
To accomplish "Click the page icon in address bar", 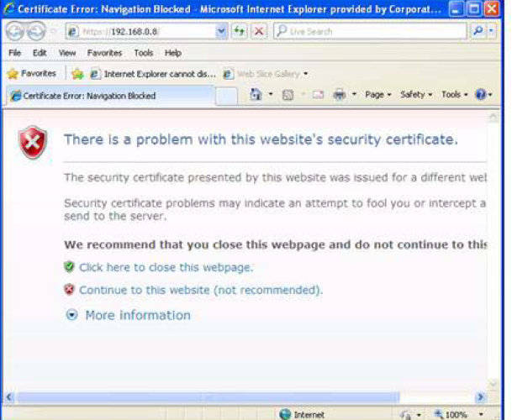I will tap(73, 31).
